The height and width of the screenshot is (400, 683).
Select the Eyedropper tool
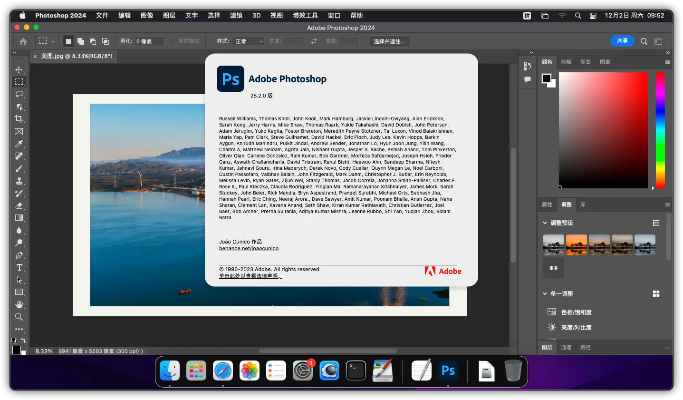click(19, 143)
